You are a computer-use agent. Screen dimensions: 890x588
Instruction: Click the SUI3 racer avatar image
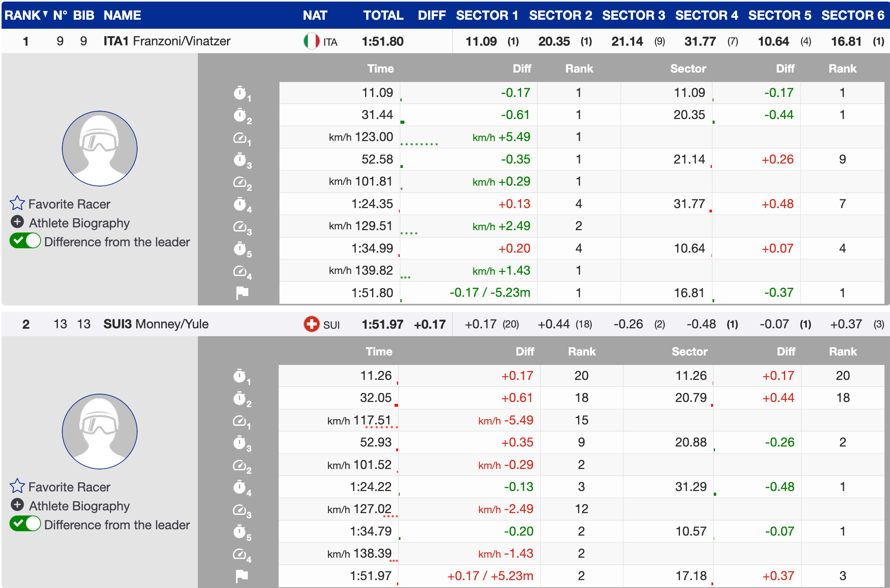point(100,432)
